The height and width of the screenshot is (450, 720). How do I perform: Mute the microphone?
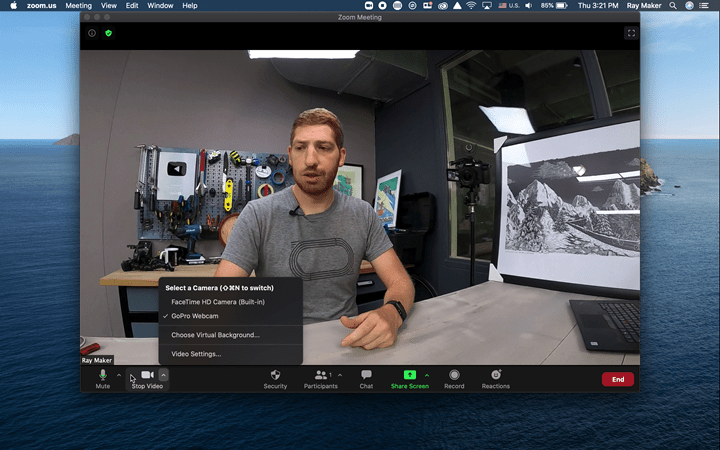click(102, 379)
